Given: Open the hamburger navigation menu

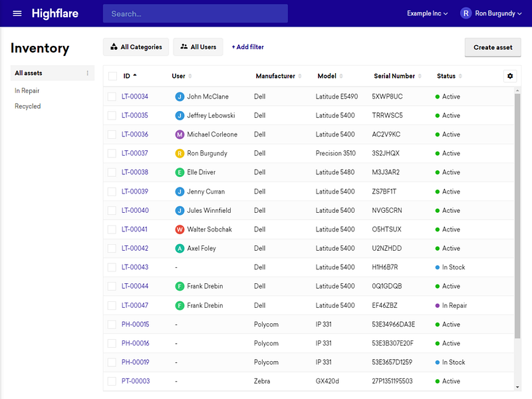Looking at the screenshot, I should click(x=17, y=13).
